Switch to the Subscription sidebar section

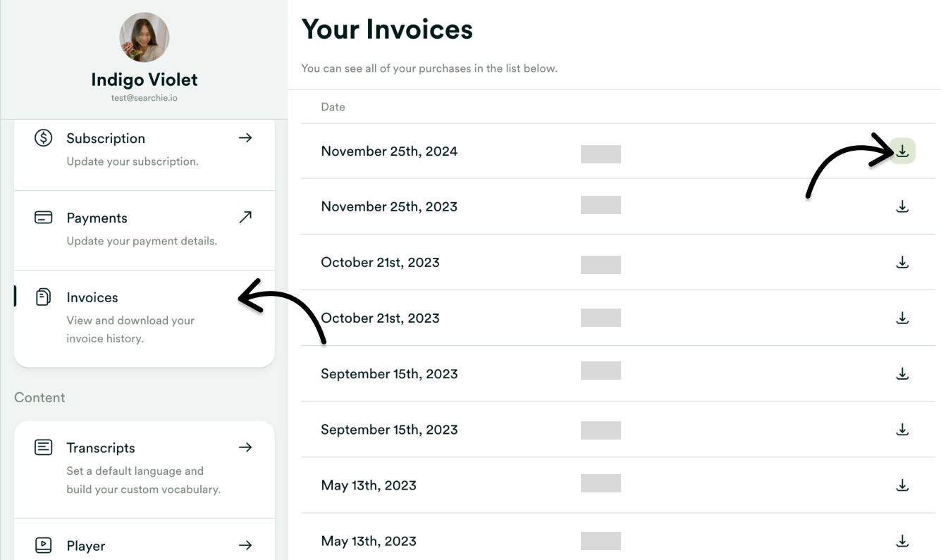coord(106,137)
